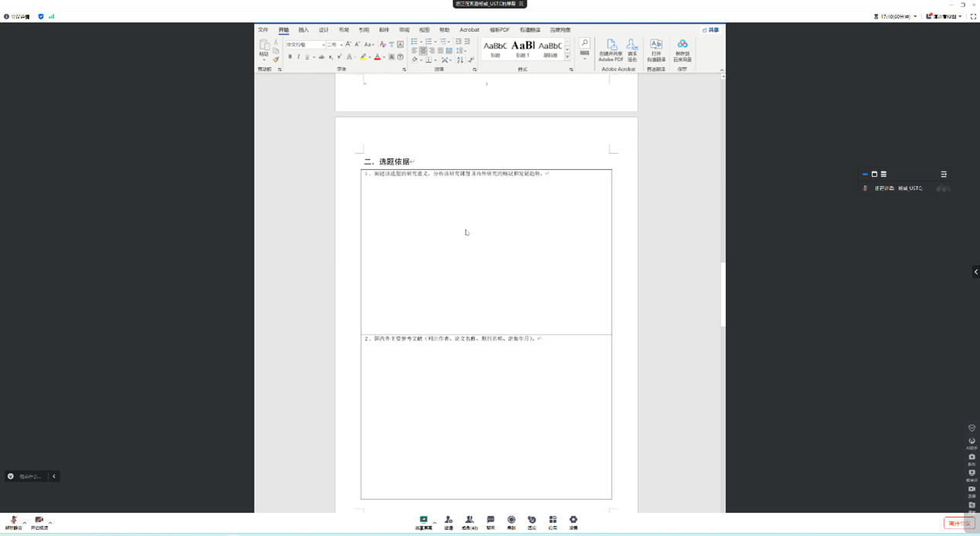Open the font name dropdown

click(x=322, y=45)
